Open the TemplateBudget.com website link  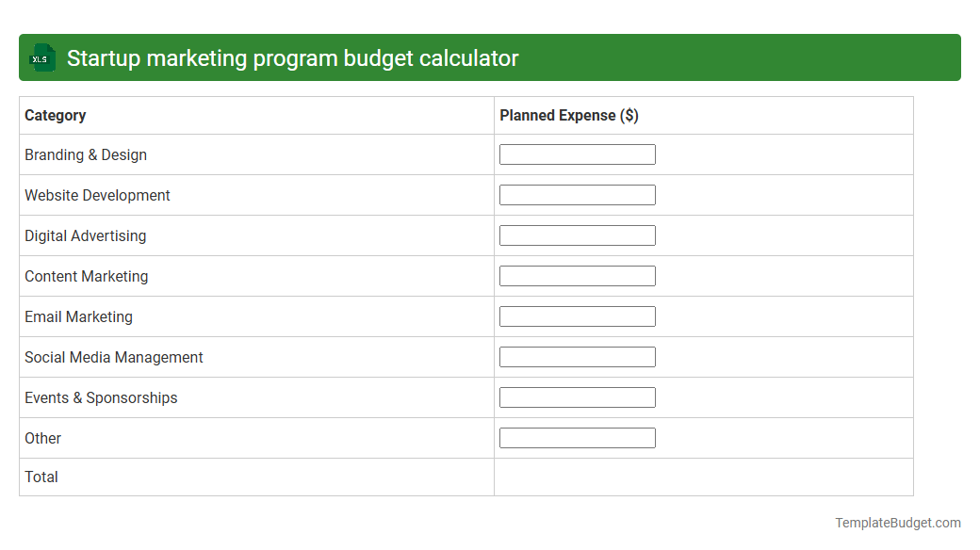click(898, 521)
